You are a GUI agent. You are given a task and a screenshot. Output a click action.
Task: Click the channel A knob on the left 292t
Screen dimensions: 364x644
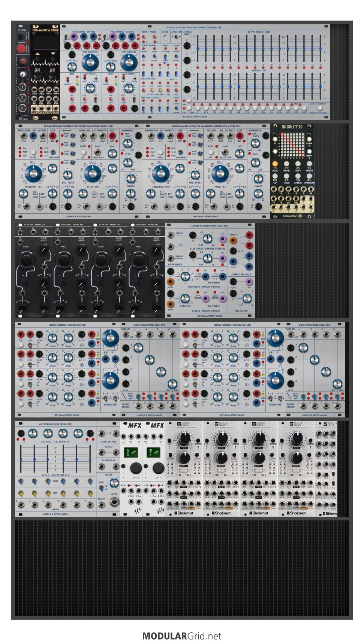138,347
